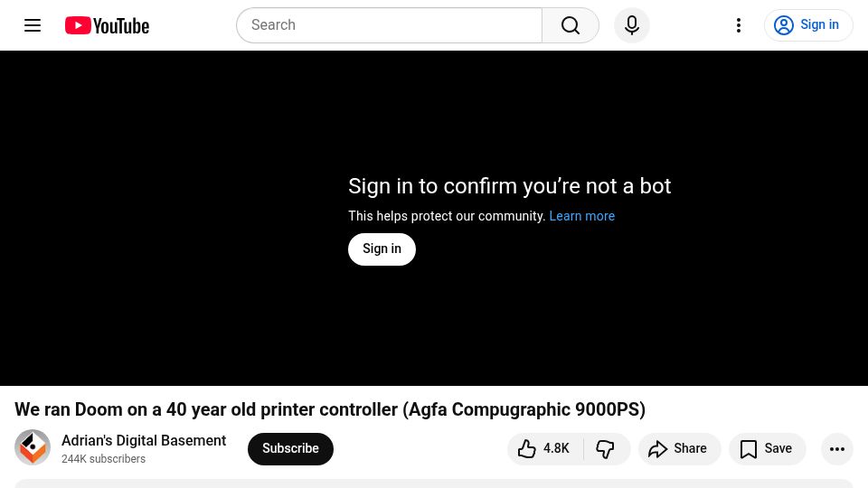
Task: Focus the Search input field
Action: [389, 25]
